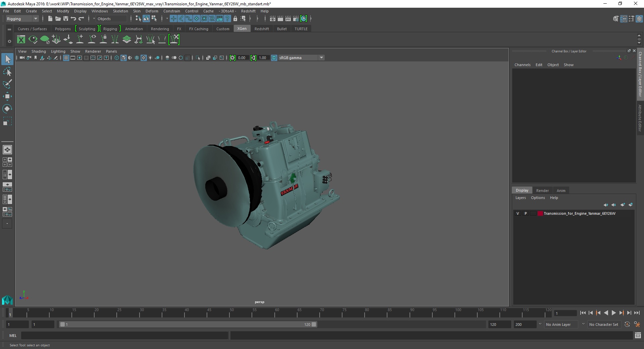
Task: Open the Rigging menu set dropdown
Action: 22,19
